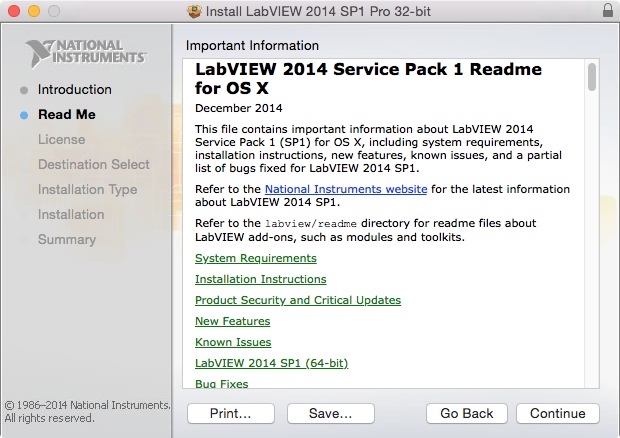Open the Print... dialog

(231, 413)
